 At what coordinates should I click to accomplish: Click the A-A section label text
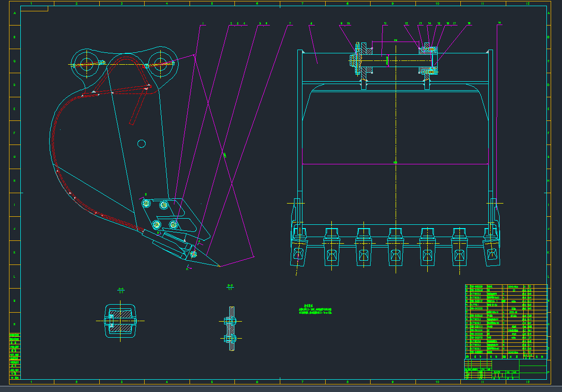(x=121, y=289)
